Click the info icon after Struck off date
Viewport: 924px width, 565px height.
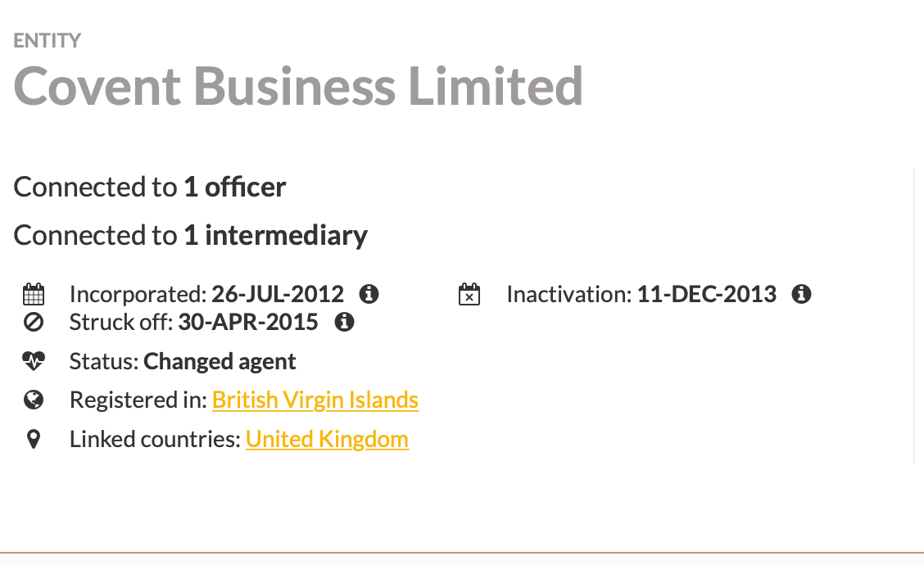pyautogui.click(x=345, y=322)
